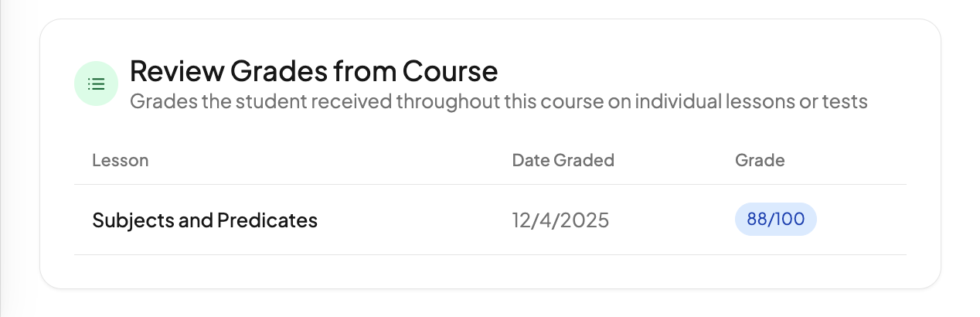The height and width of the screenshot is (317, 980).
Task: Sort by the Lesson column header
Action: coord(120,161)
